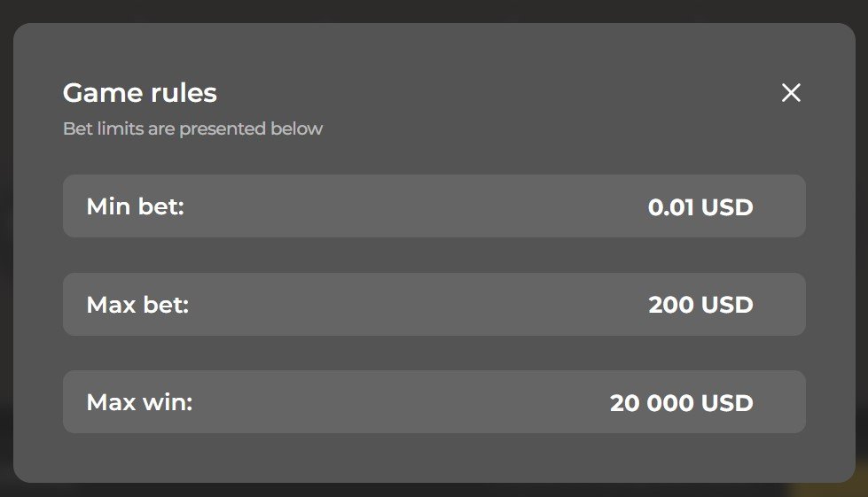Click the gap between Min bet and Max bet rows
This screenshot has height=497, width=868.
(x=434, y=255)
